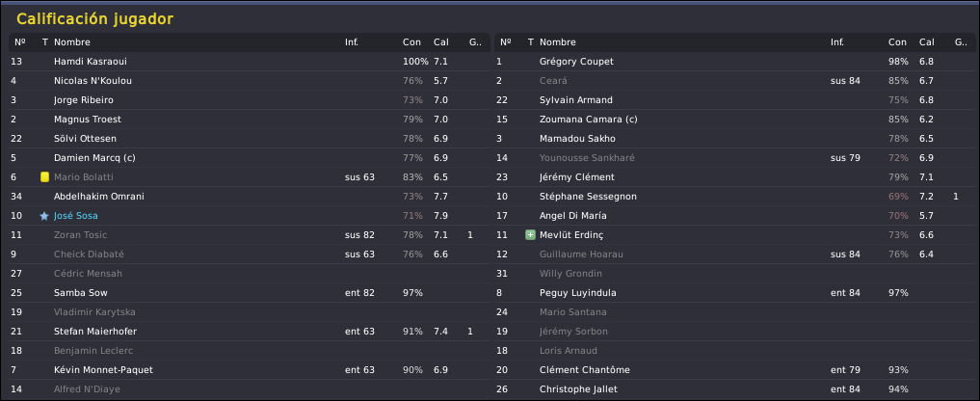Click the Calificación jugador panel title
The image size is (980, 401).
click(x=94, y=19)
